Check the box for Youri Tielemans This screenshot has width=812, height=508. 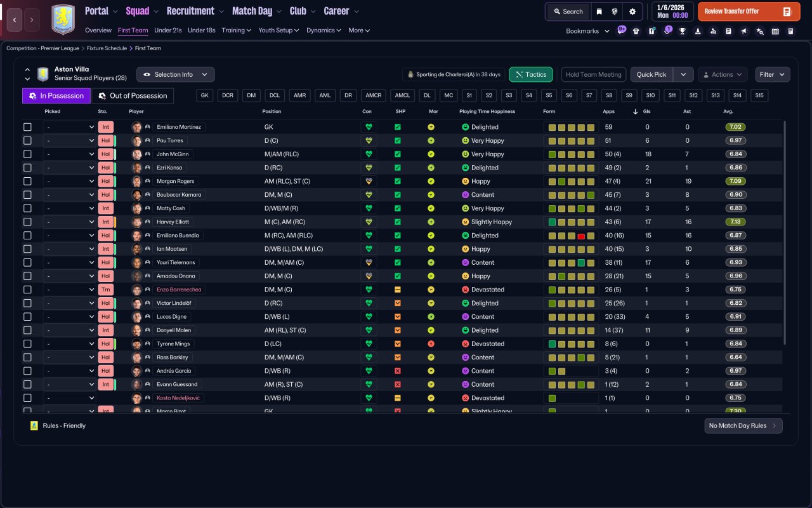27,262
